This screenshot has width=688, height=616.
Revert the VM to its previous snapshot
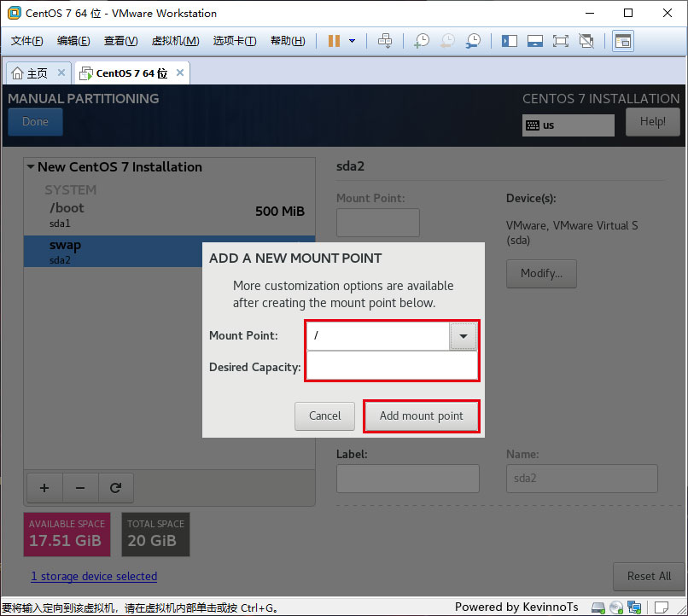[x=447, y=41]
